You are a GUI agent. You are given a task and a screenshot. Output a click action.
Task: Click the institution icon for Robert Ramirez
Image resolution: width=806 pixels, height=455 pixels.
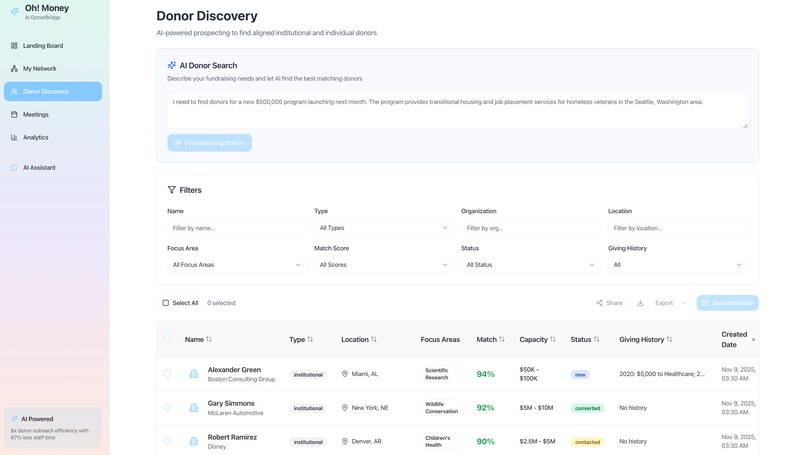click(x=194, y=441)
